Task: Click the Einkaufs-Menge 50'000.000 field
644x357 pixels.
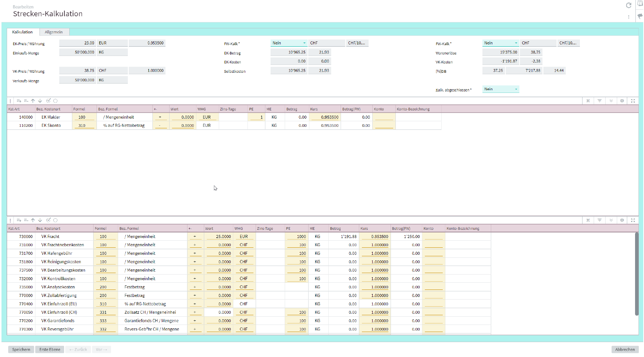Action: (x=78, y=52)
